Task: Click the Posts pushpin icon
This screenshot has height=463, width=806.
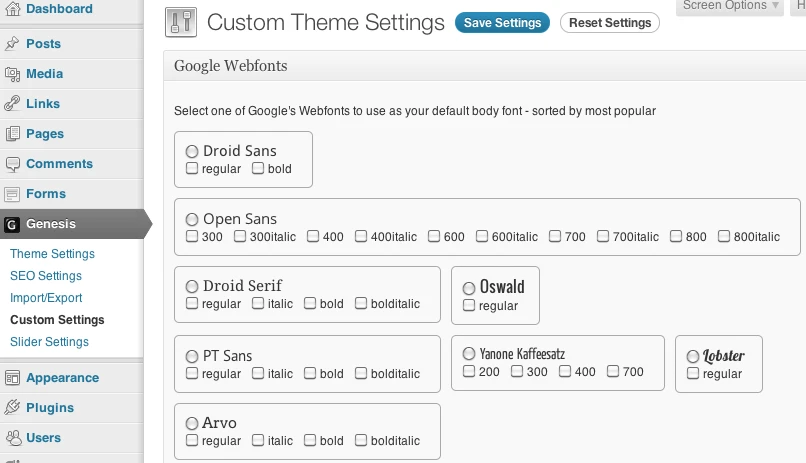Action: (x=12, y=44)
